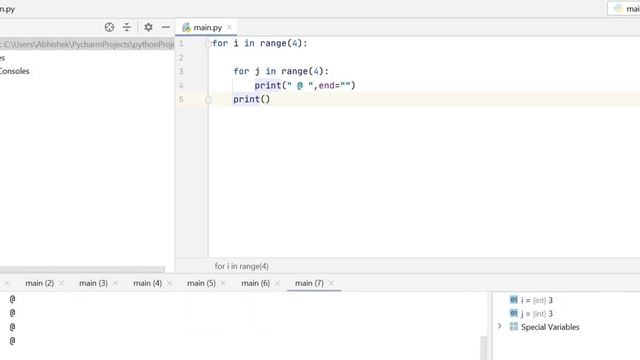The image size is (640, 360).
Task: Click gutter line number 3
Action: 181,71
